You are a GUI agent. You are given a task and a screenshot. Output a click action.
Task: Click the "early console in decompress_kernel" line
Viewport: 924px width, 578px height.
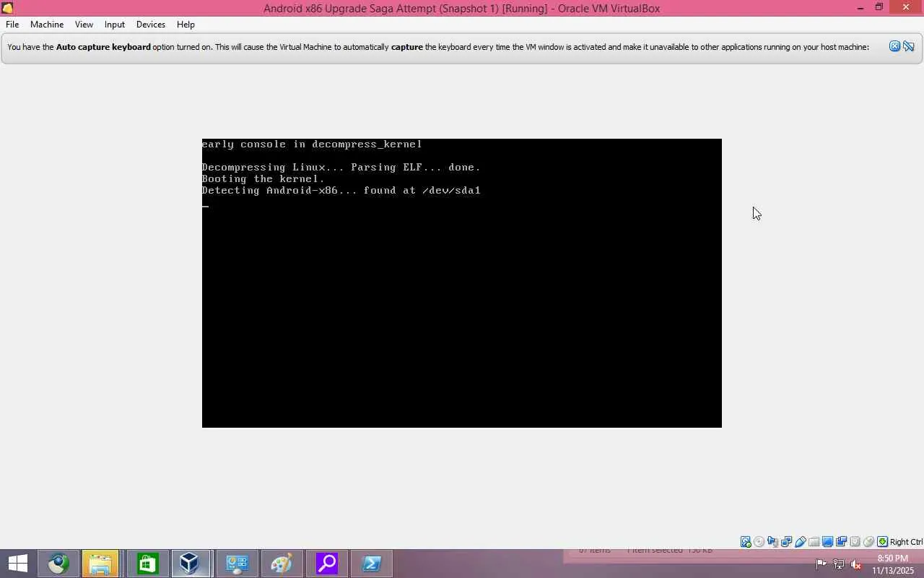coord(312,144)
